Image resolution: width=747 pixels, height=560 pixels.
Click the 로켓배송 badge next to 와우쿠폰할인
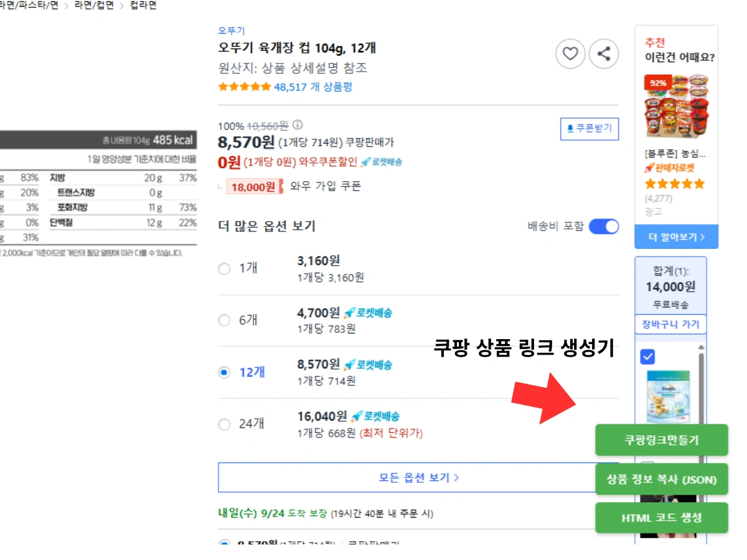382,162
